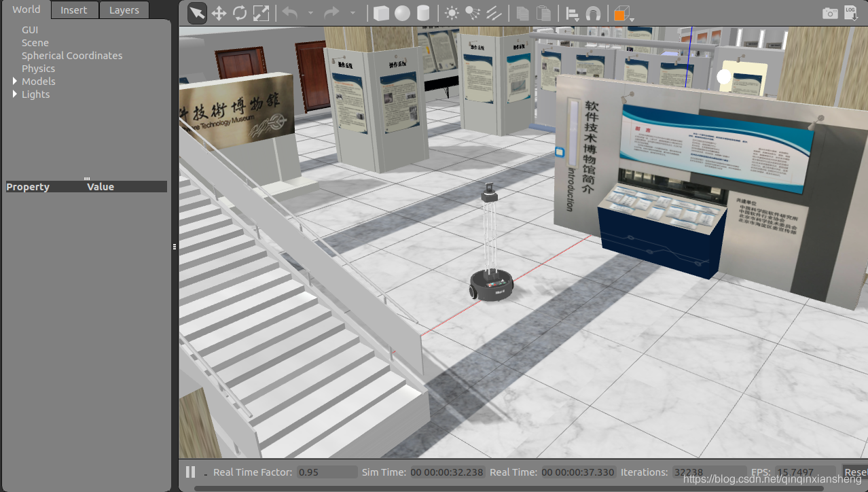Screen dimensions: 868x492
Task: Expand the Lights tree node
Action: point(16,94)
